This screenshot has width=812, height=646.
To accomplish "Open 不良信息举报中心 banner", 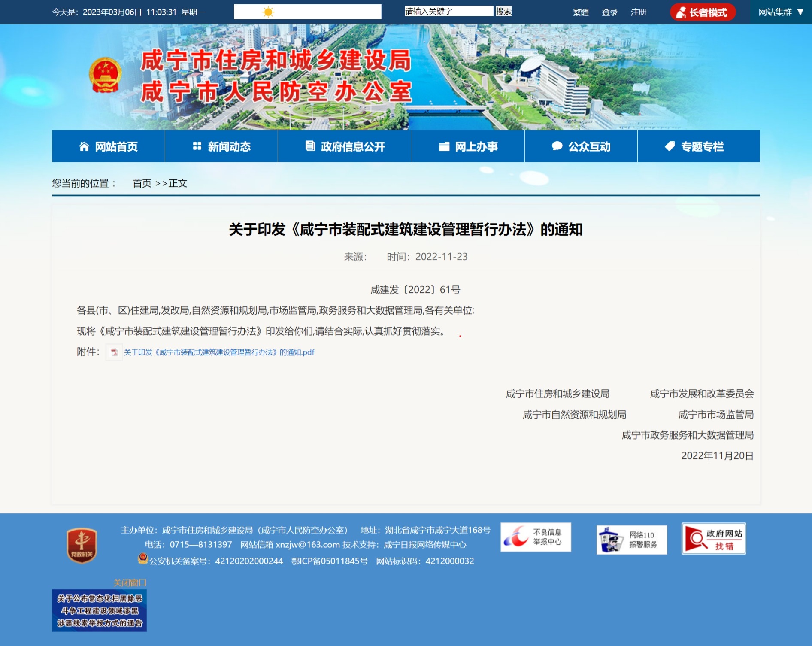I will pos(536,537).
